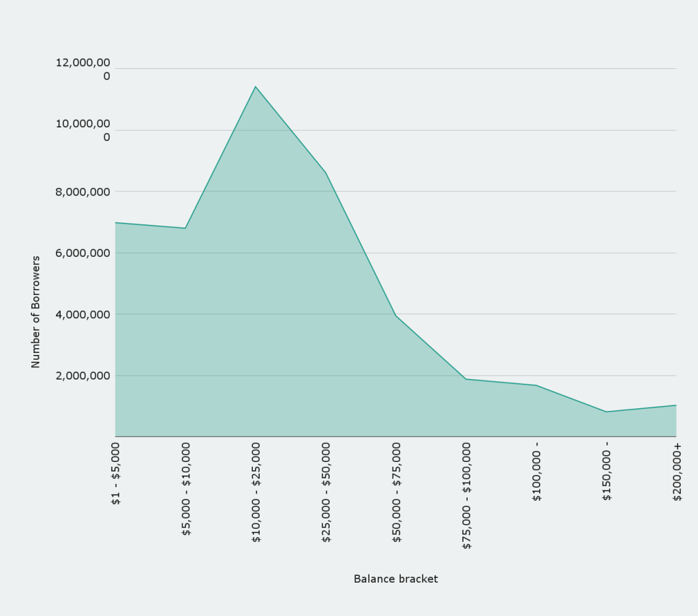Viewport: 698px width, 616px height.
Task: Click the '$150,000 -' x-axis label
Action: click(607, 471)
